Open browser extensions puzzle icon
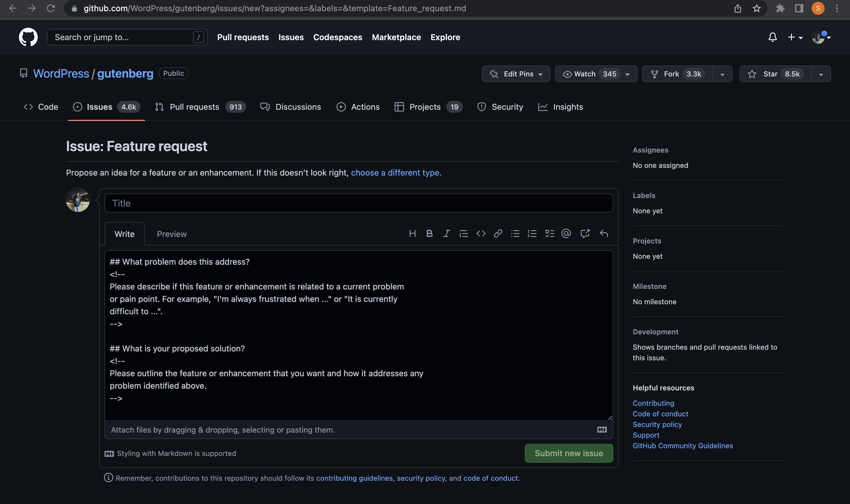The image size is (850, 504). pyautogui.click(x=780, y=8)
